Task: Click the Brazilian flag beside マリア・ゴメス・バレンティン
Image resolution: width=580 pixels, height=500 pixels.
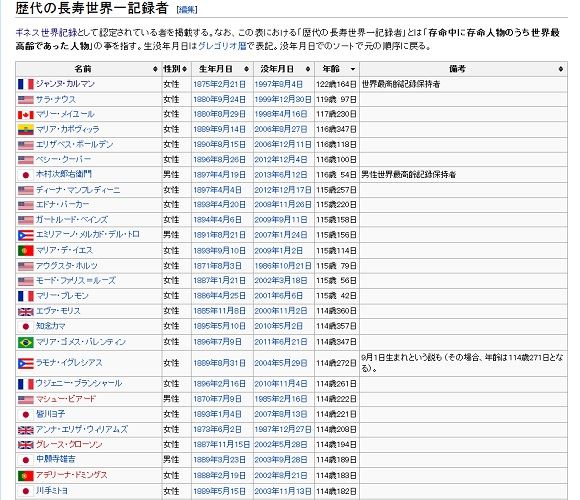Action: (x=26, y=342)
